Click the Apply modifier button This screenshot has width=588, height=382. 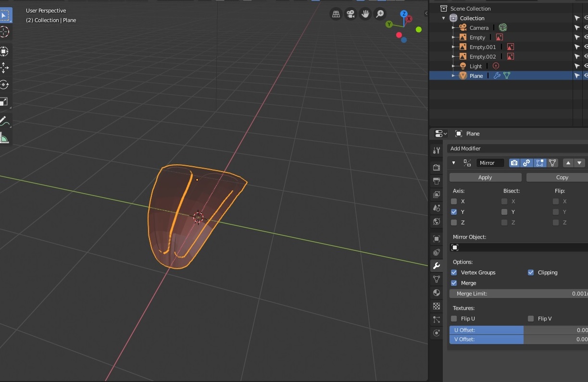485,177
